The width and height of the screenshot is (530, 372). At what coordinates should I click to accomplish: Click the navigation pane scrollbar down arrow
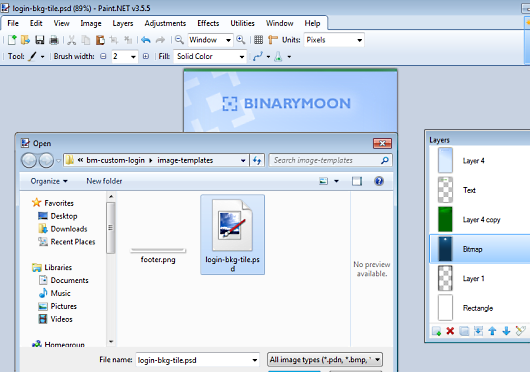(x=111, y=342)
